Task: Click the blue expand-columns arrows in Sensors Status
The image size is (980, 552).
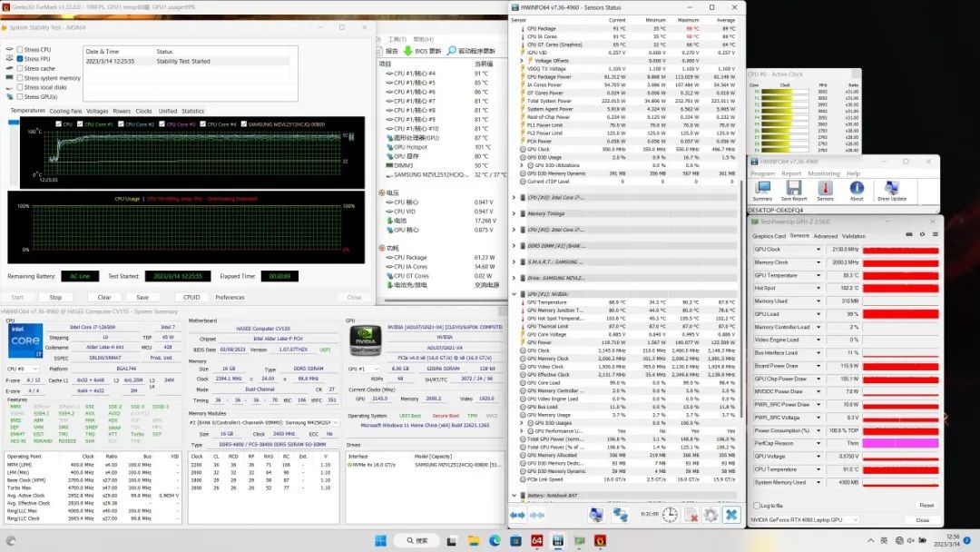Action: coord(517,515)
